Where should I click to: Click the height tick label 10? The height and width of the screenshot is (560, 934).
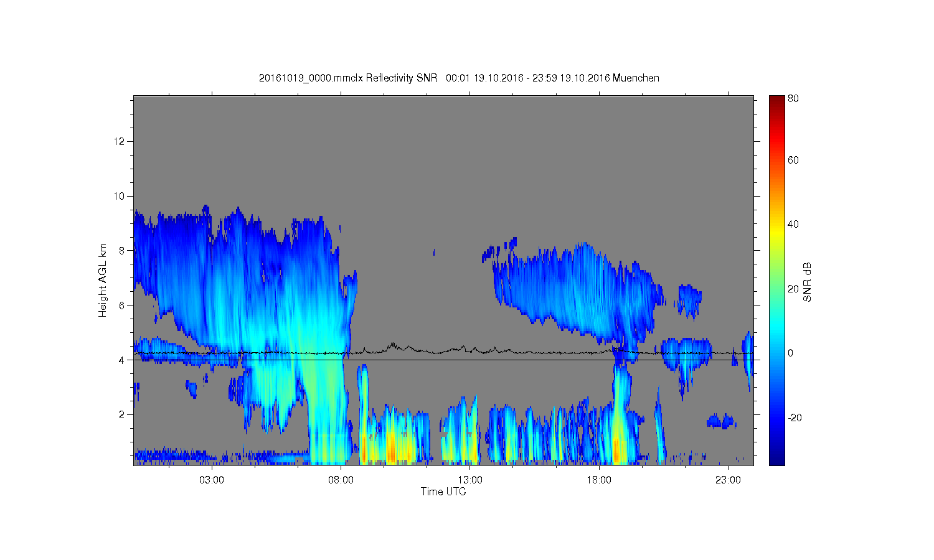coord(120,196)
